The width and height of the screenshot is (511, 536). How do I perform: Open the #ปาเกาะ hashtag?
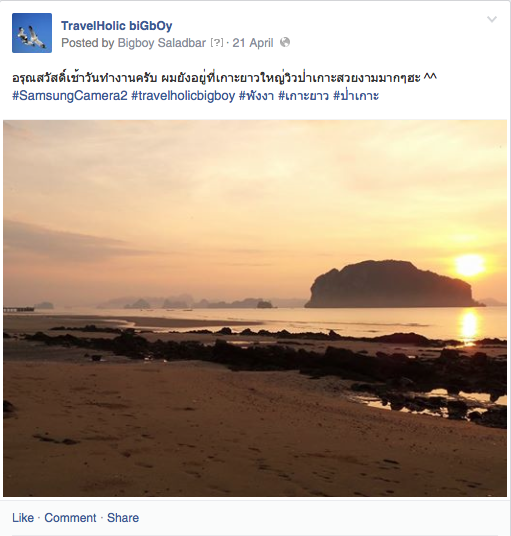pos(356,96)
